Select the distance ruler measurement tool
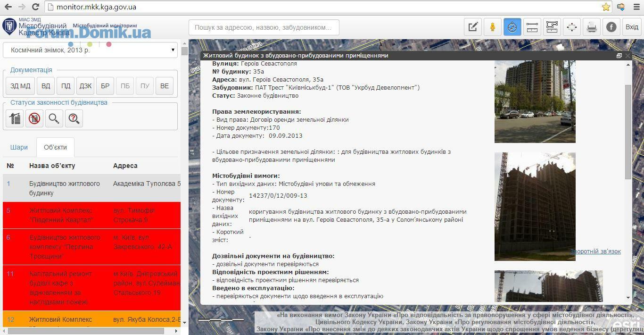The height and width of the screenshot is (335, 644). pos(532,27)
